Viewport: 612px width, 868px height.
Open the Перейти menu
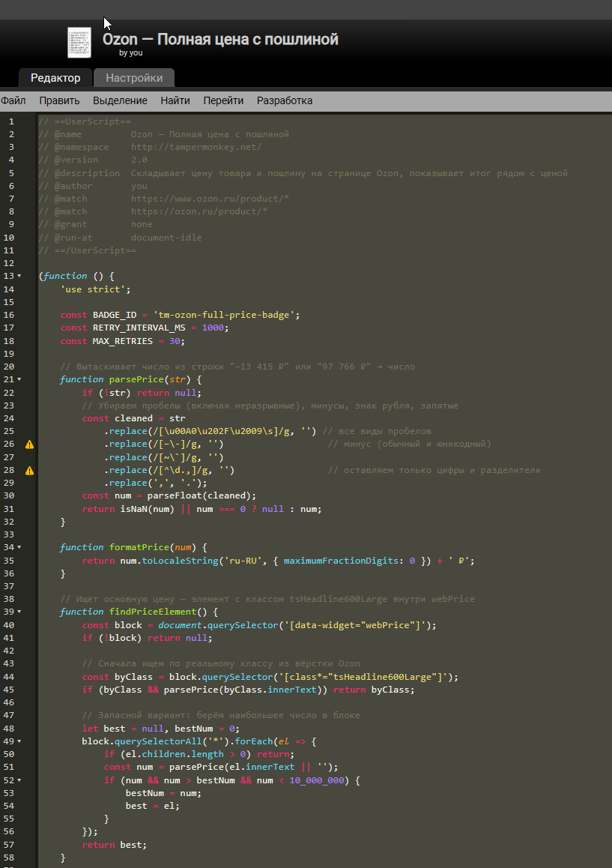[x=223, y=100]
